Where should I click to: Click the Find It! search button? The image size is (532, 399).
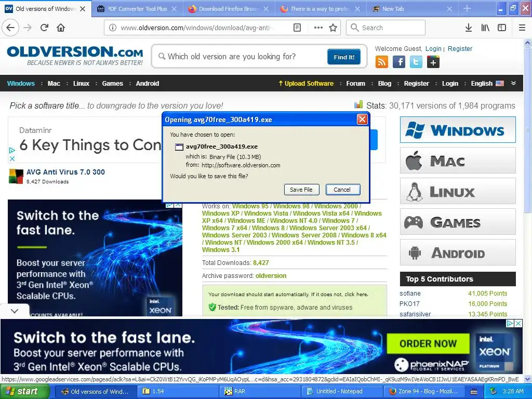click(344, 57)
